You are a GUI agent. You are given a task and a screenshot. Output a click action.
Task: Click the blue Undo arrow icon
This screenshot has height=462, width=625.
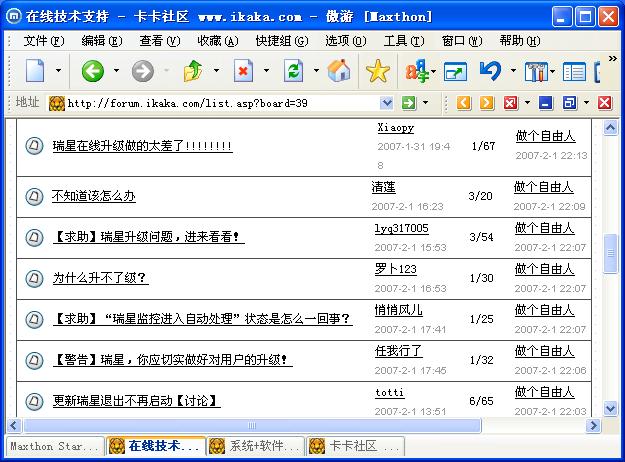tap(490, 71)
